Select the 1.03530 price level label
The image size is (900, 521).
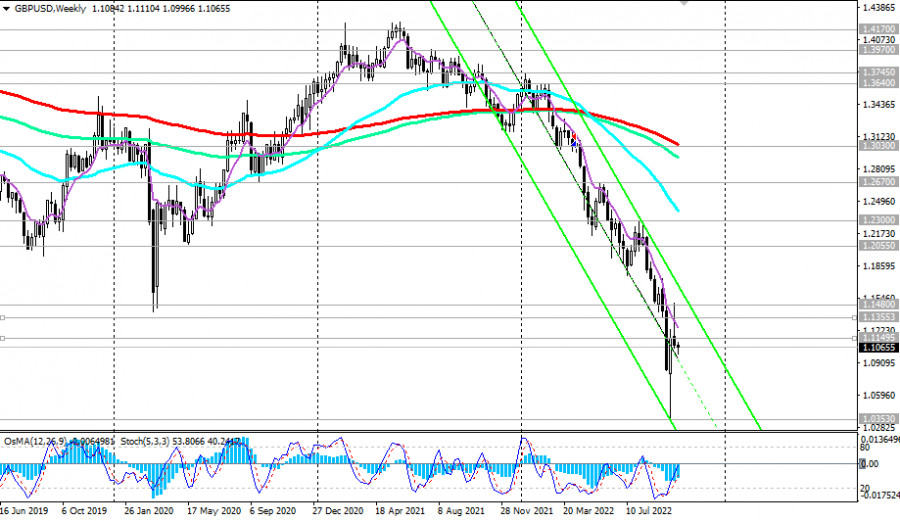(x=878, y=419)
